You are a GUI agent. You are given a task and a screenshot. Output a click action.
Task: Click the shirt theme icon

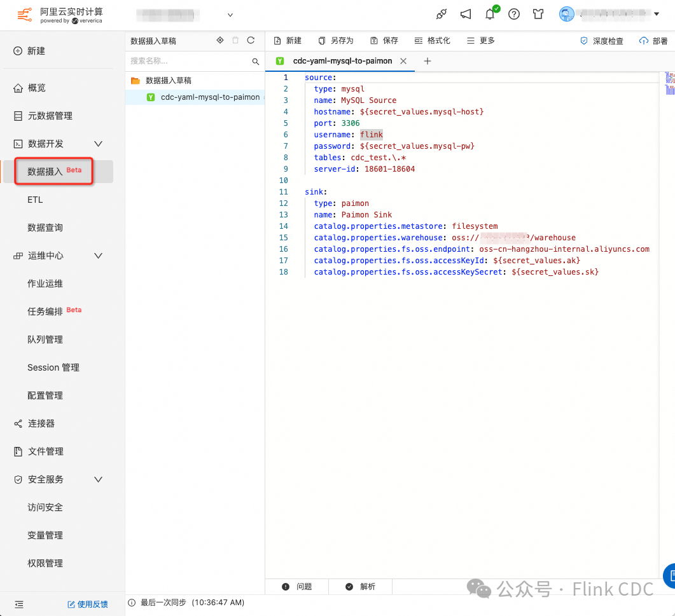(538, 14)
